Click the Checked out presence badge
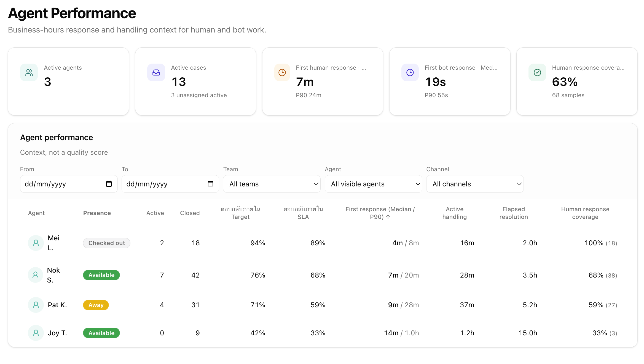 pyautogui.click(x=107, y=243)
